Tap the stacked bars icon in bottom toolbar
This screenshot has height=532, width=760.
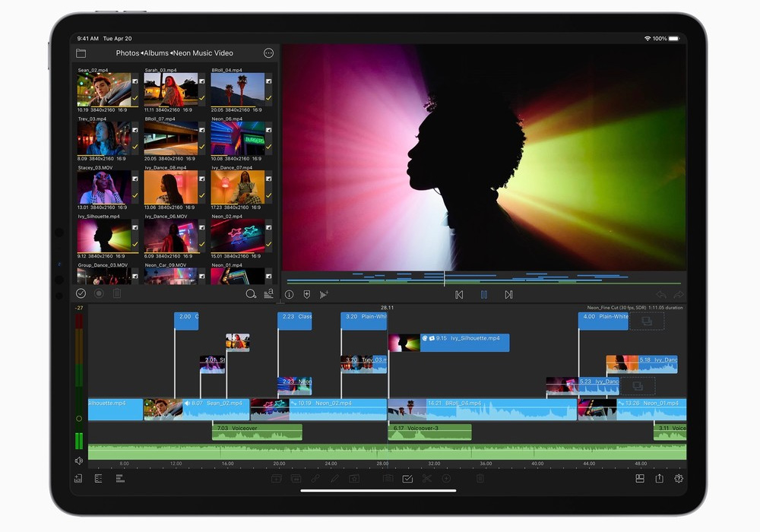120,479
